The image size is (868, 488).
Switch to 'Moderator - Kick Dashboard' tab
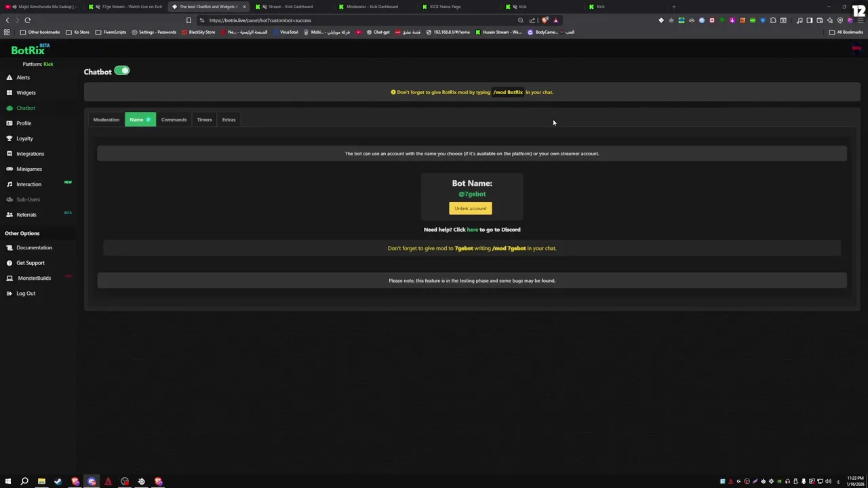372,7
